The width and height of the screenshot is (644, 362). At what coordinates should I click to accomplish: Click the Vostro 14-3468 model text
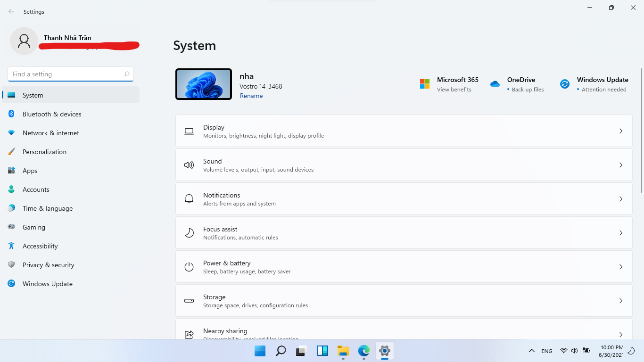[x=261, y=86]
